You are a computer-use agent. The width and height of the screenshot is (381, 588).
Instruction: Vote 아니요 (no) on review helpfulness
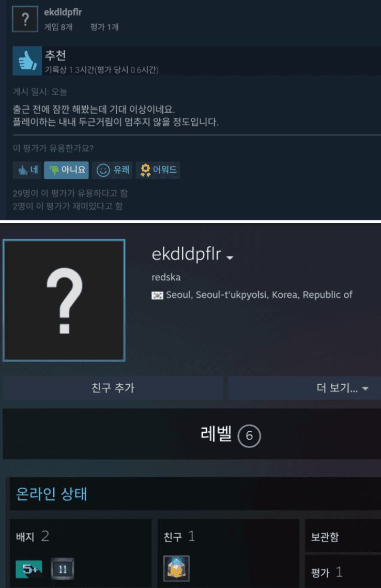tap(66, 170)
